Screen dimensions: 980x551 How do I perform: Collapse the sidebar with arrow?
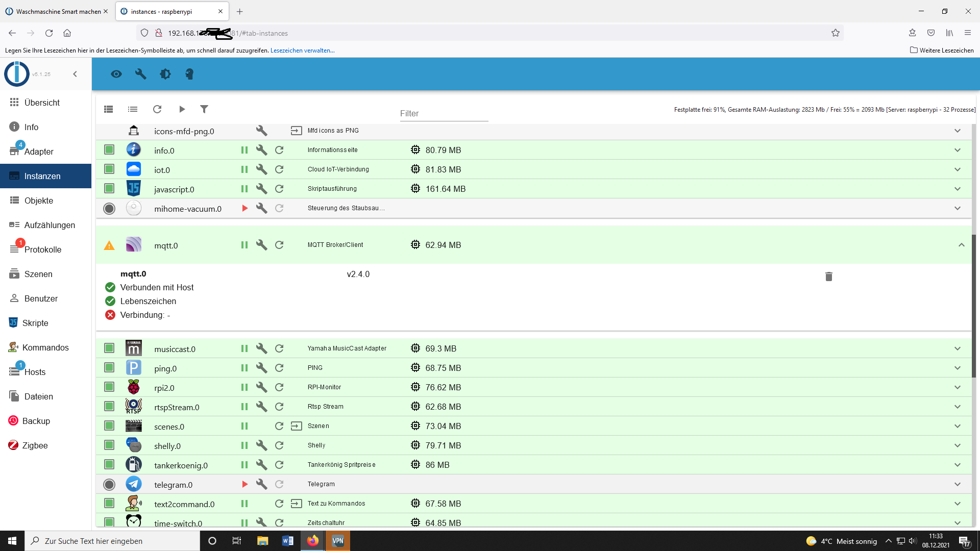(x=75, y=74)
